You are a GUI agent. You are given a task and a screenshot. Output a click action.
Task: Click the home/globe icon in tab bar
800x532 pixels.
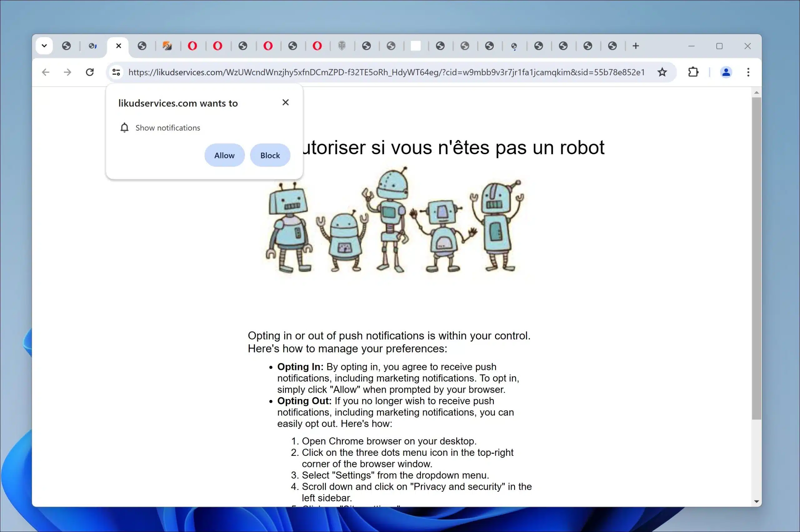(67, 46)
